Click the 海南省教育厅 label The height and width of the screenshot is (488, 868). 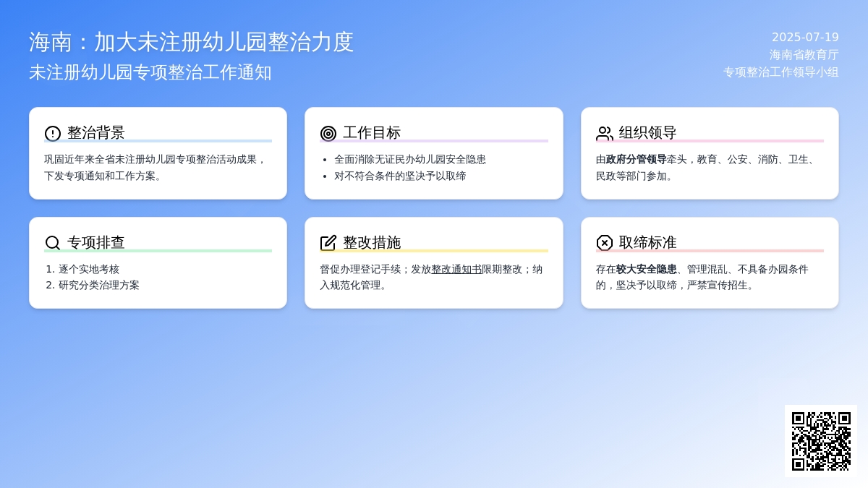point(804,54)
